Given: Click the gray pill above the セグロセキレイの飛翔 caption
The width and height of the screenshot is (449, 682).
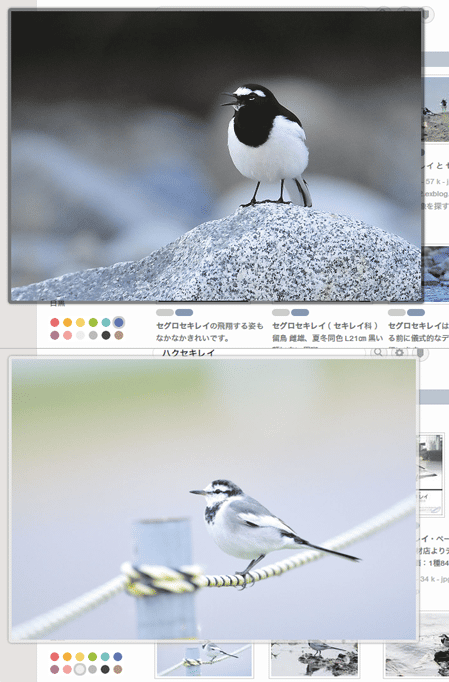Looking at the screenshot, I should (x=165, y=312).
